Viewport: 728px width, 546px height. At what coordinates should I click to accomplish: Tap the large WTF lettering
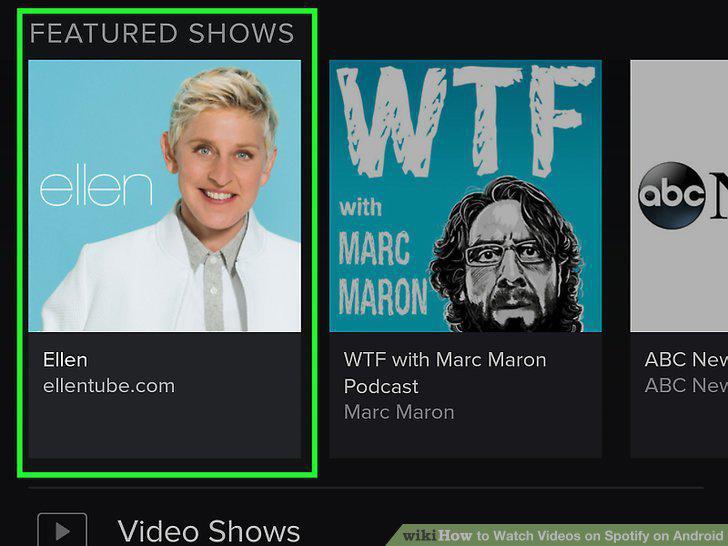(x=465, y=122)
